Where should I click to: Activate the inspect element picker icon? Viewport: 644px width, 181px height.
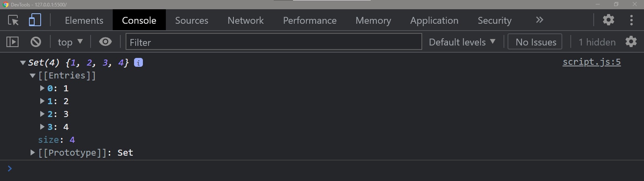[x=13, y=20]
